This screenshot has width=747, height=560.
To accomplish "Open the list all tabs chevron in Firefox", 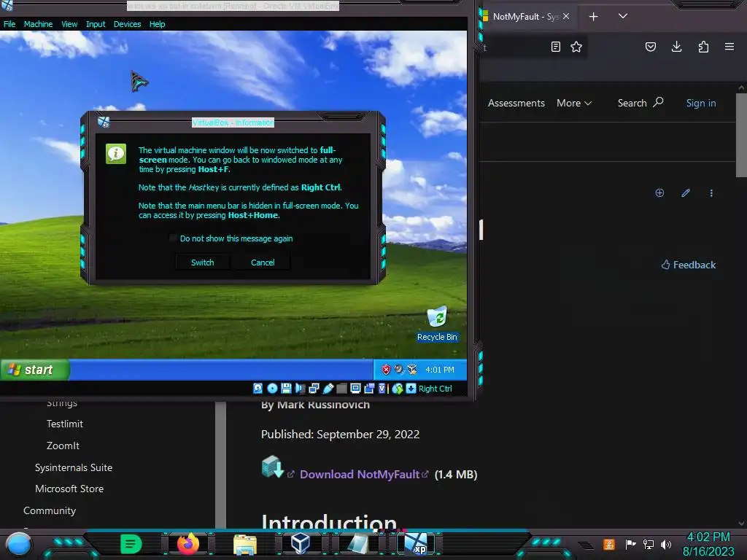I will pyautogui.click(x=623, y=16).
